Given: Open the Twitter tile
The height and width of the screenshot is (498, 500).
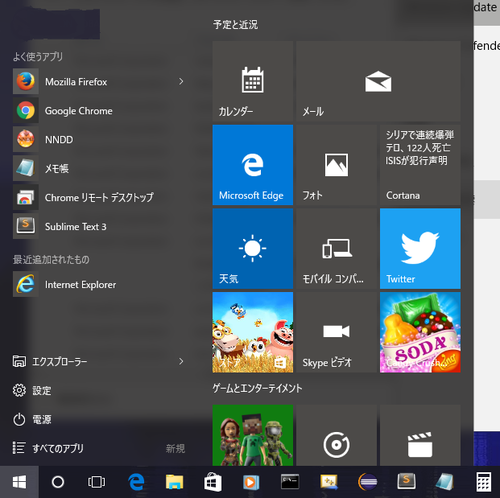Looking at the screenshot, I should point(420,249).
